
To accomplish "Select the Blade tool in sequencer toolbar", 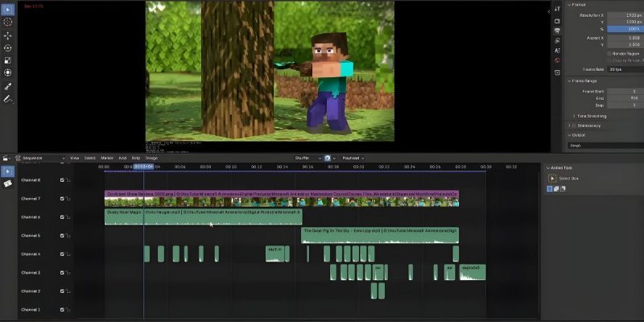I will click(x=8, y=184).
